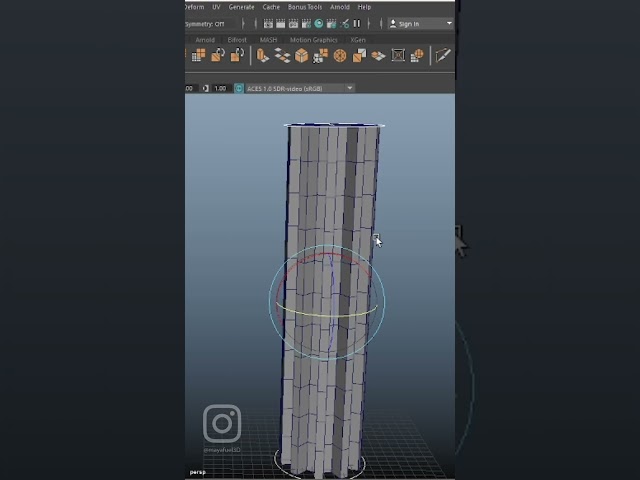Open the Deform menu
The width and height of the screenshot is (640, 480).
(194, 7)
